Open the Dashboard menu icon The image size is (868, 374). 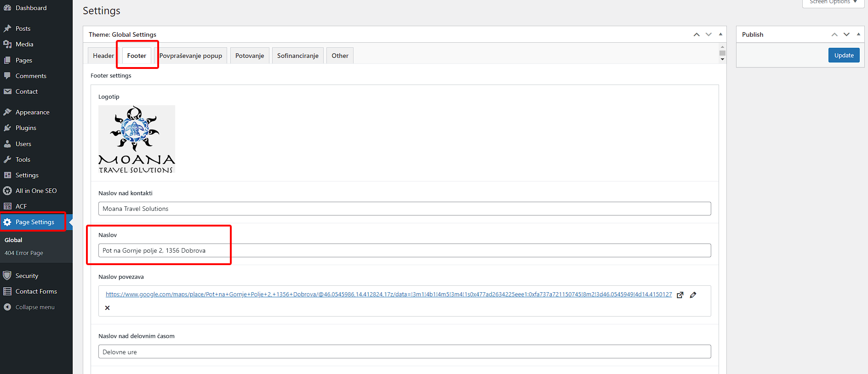(7, 8)
